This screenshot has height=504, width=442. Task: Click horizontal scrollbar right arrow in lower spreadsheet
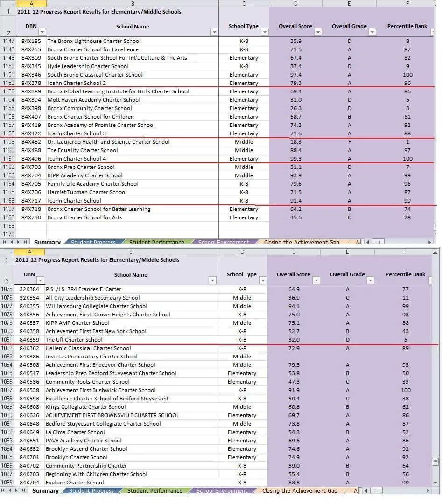[428, 491]
